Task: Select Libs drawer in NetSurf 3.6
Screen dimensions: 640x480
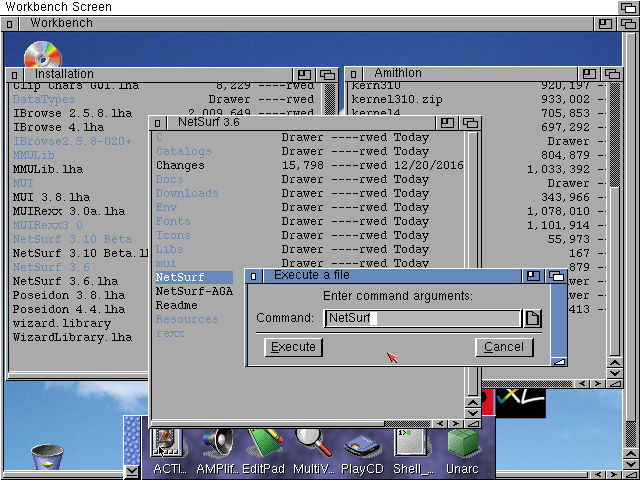Action: tap(169, 249)
